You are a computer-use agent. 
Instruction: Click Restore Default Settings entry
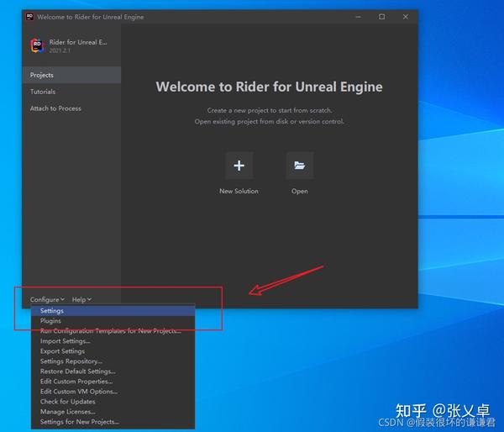point(113,371)
